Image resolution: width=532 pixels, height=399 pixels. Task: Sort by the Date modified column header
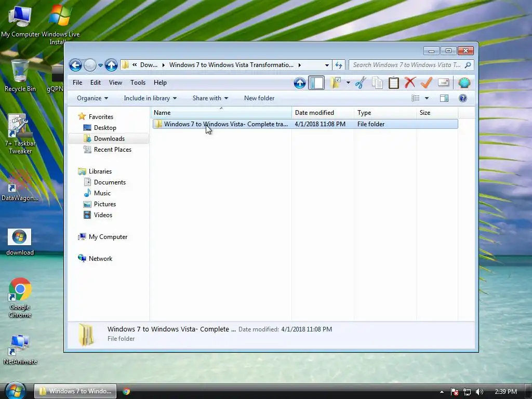coord(323,113)
